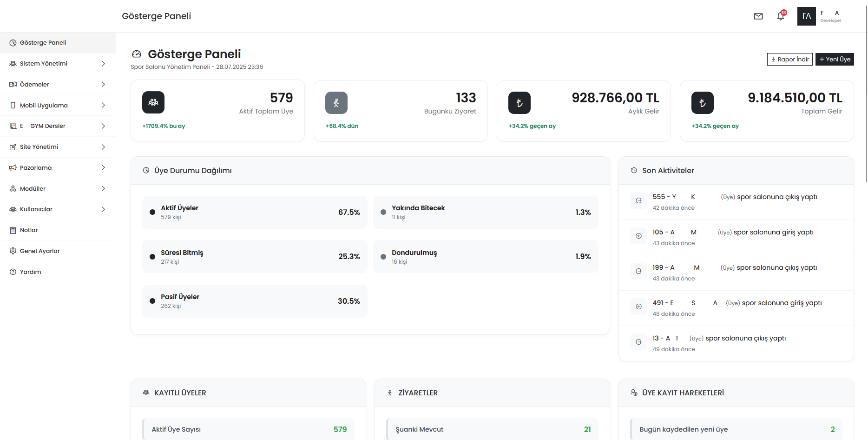Screen dimensions: 868x440
Task: Click Rapor İndir button
Action: click(790, 60)
